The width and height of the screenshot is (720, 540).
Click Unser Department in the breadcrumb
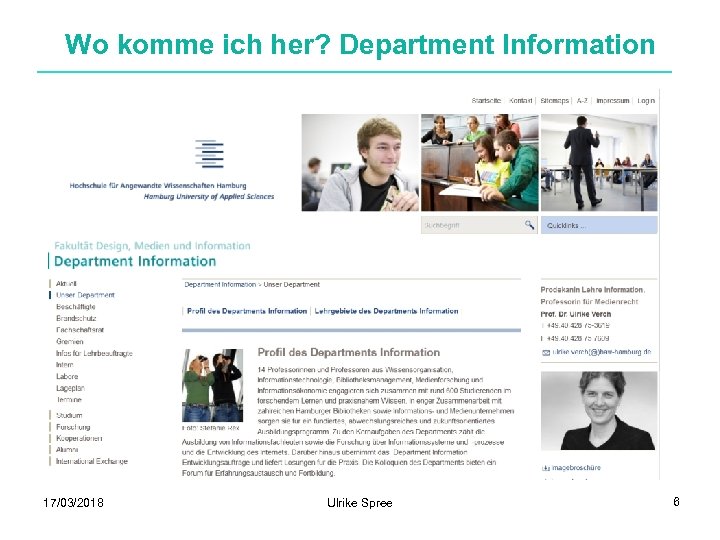click(292, 285)
